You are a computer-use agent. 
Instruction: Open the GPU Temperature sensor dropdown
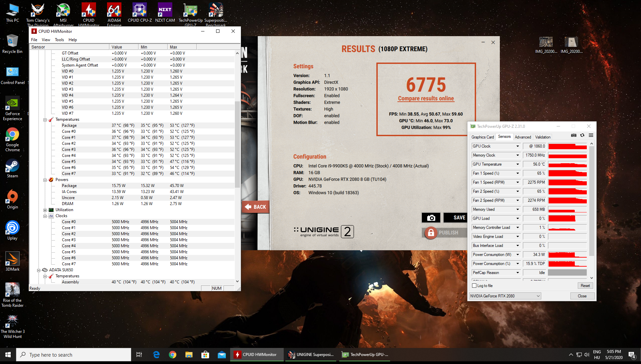point(518,164)
